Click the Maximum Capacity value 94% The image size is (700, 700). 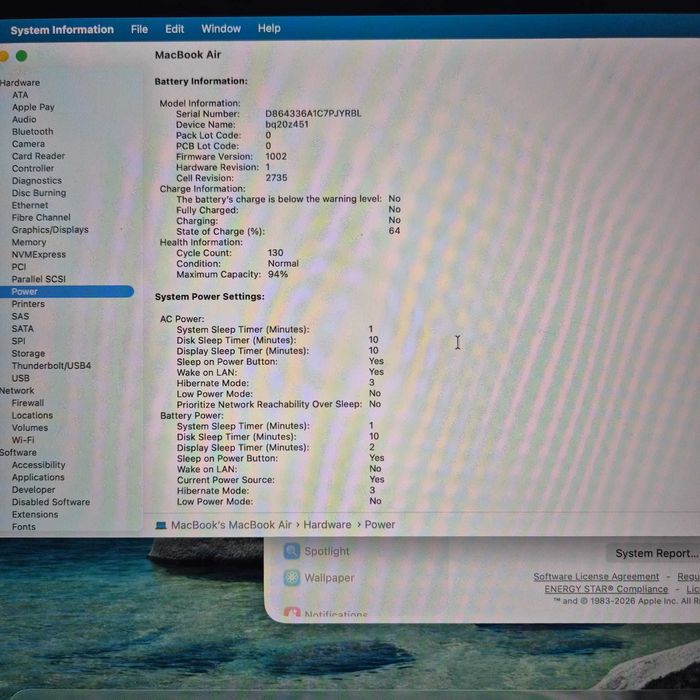278,275
